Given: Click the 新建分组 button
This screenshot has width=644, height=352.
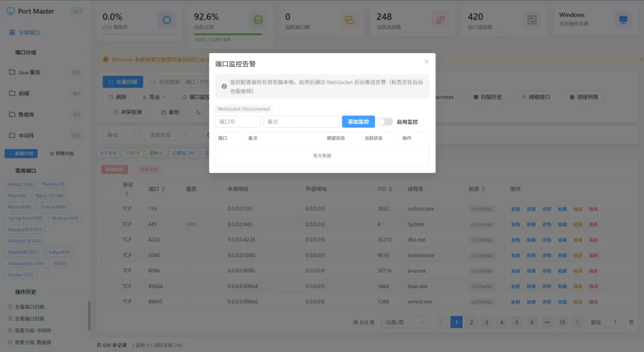Looking at the screenshot, I should click(x=21, y=153).
